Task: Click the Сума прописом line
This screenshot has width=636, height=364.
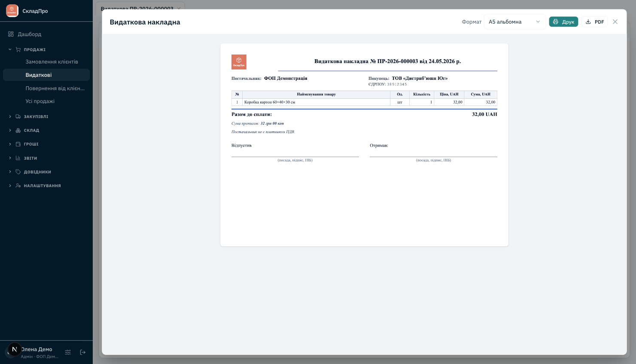Action: [x=258, y=124]
